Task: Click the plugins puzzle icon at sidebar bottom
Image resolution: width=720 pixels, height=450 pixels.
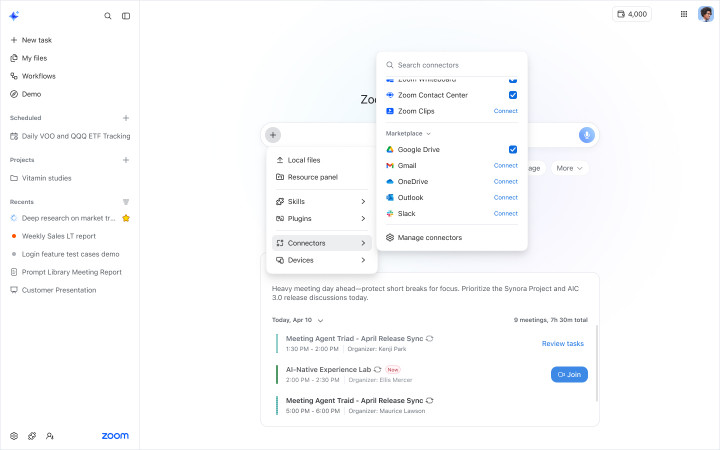Action: [x=32, y=436]
